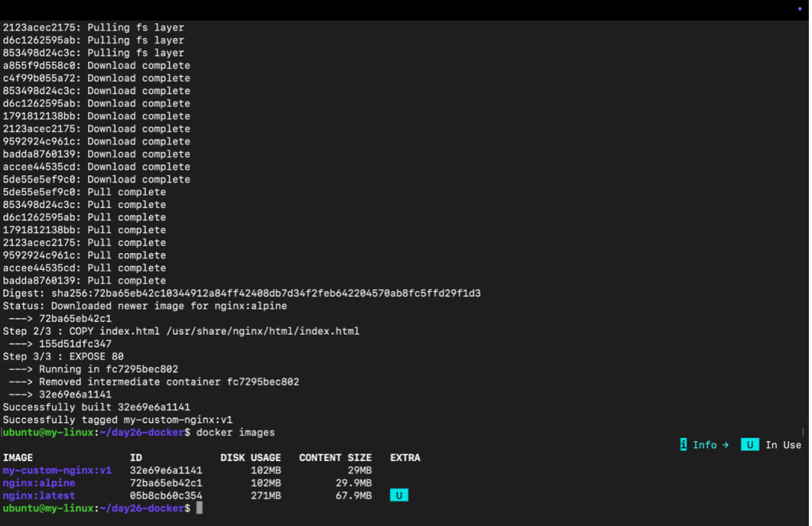Click the docker images command text

point(236,432)
